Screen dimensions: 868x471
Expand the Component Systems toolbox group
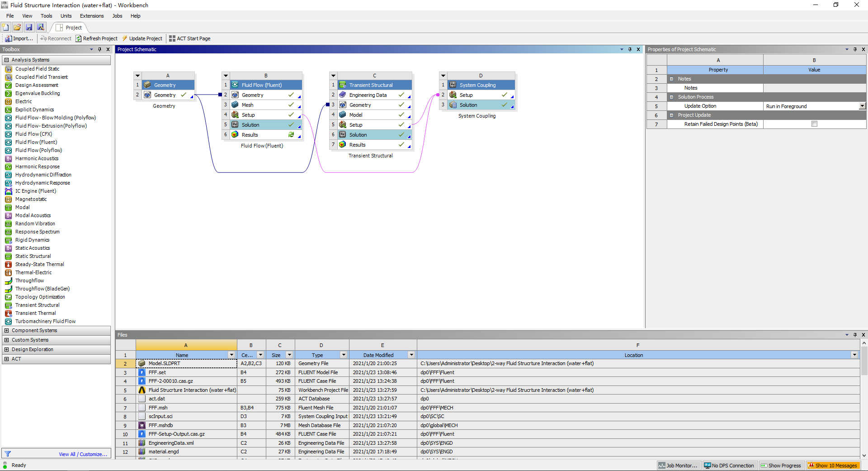[x=6, y=330]
